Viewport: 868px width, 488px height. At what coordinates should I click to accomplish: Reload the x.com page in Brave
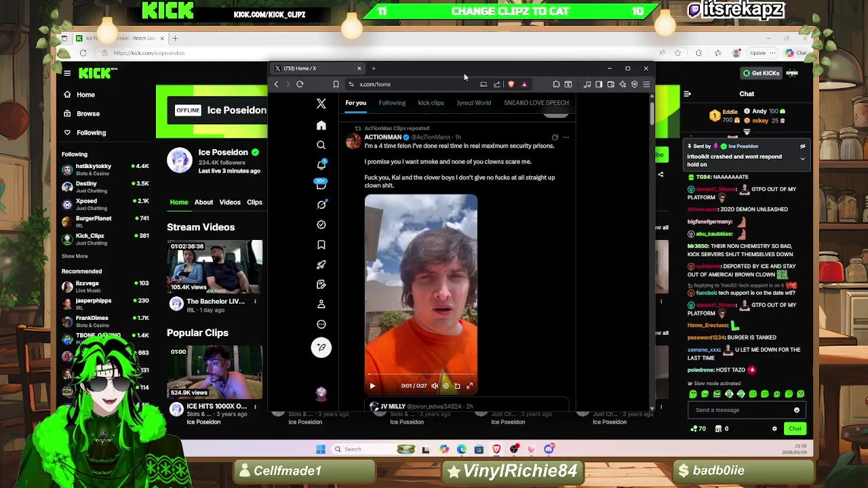300,84
